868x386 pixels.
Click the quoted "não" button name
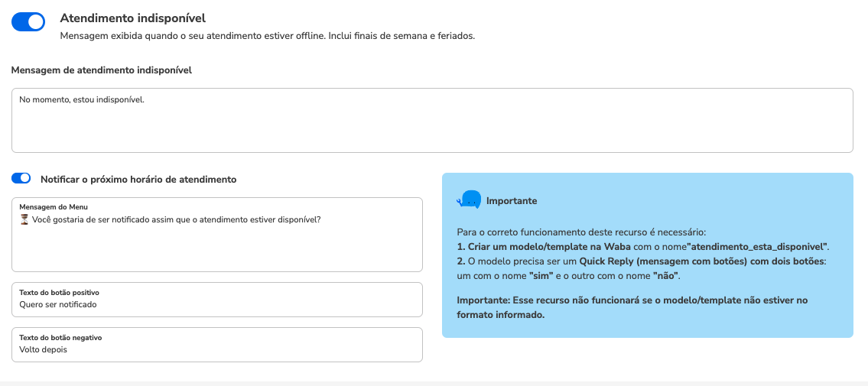[x=666, y=275]
